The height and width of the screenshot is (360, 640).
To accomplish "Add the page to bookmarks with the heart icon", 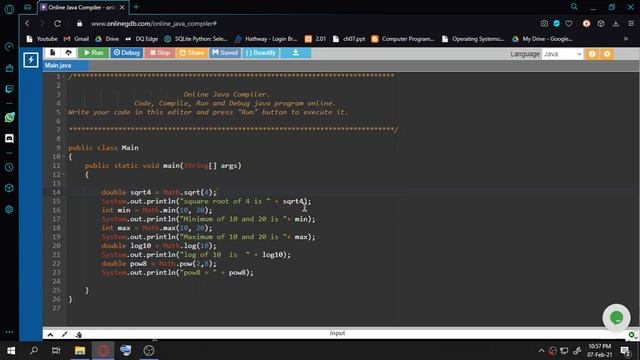I will [569, 24].
